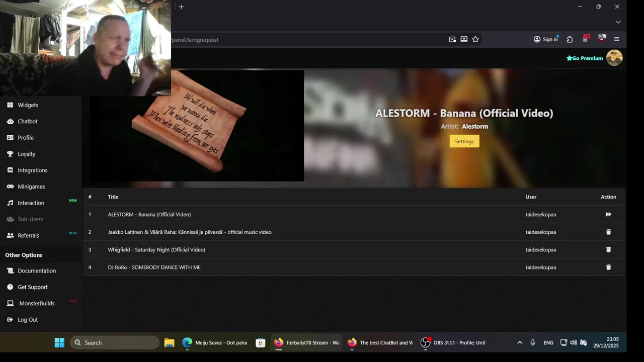Bookmark this page with the star icon
Screen dimensions: 644x362
point(475,39)
